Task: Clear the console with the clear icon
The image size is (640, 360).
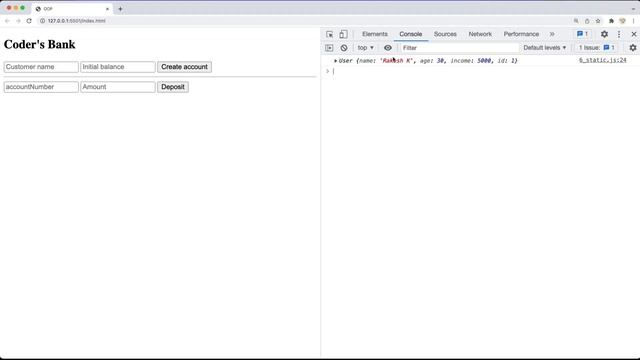Action: coord(344,48)
